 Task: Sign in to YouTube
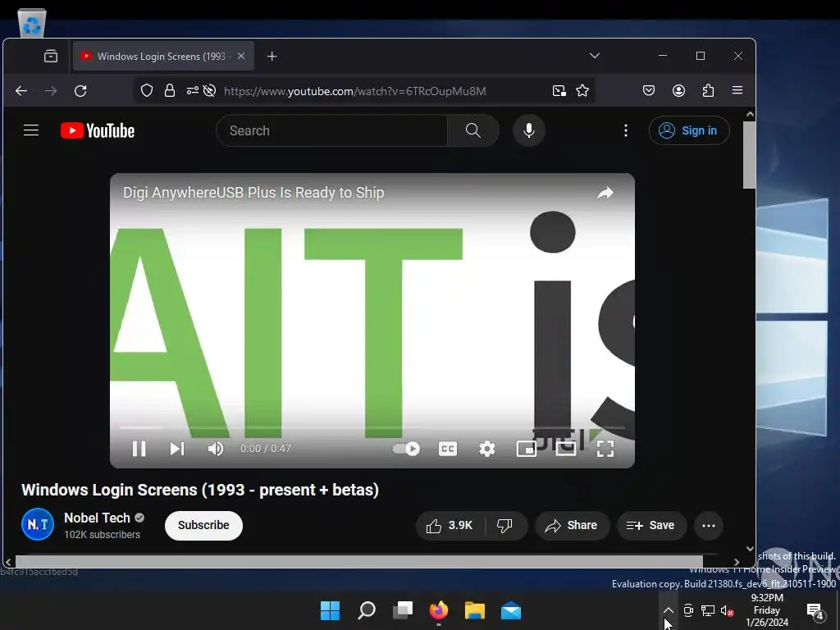pyautogui.click(x=689, y=130)
